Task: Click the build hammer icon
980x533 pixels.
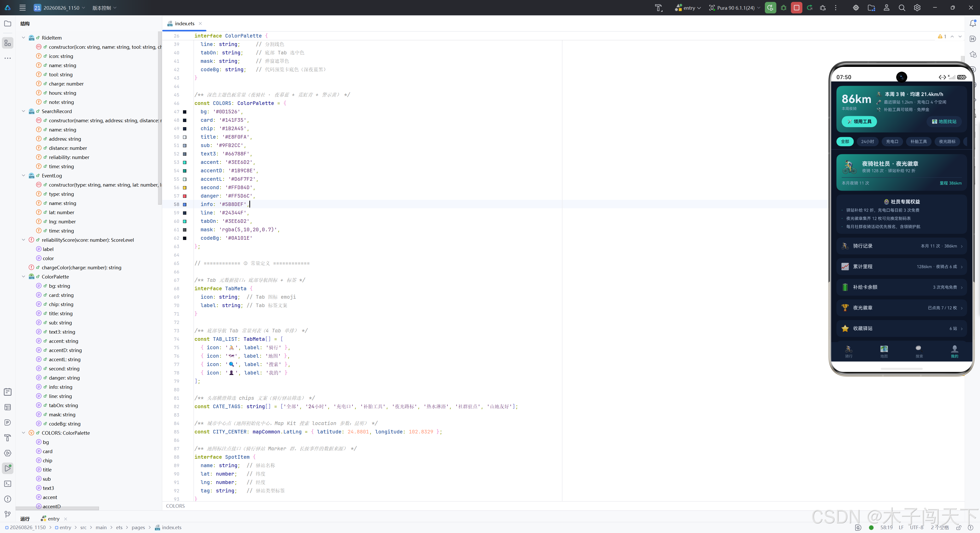Action: 658,8
